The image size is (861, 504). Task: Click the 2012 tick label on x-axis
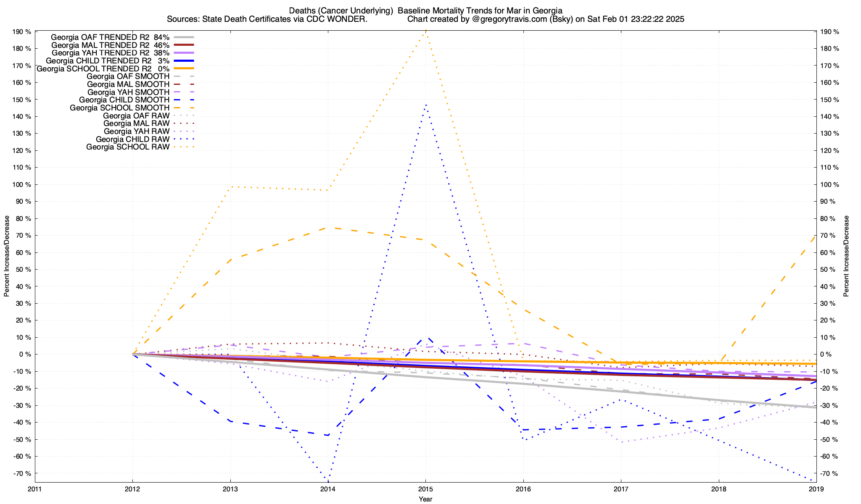tap(132, 489)
